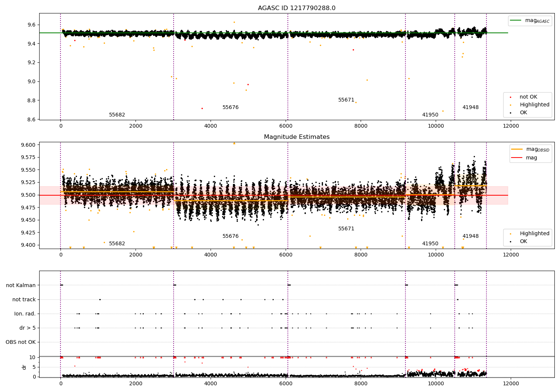Click obsid label 55676 in Magnitude Estimates plot
This screenshot has width=560, height=392.
(231, 236)
